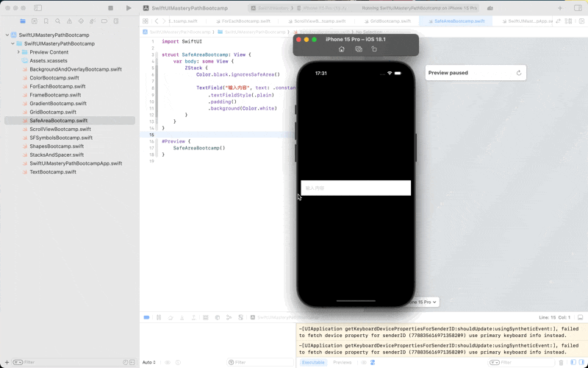Click the refresh icon in Preview paused banner
Viewport: 588px width, 368px height.
519,73
